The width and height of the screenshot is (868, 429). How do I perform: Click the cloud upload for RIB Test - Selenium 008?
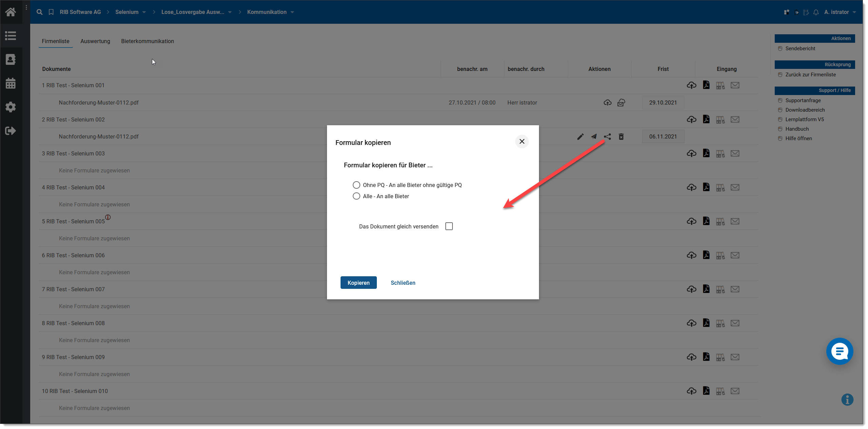[x=691, y=323]
